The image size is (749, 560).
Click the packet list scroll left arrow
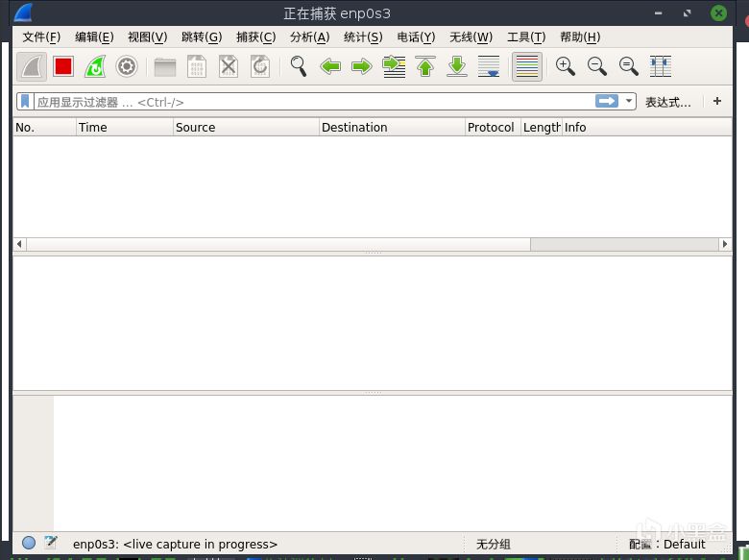click(19, 244)
